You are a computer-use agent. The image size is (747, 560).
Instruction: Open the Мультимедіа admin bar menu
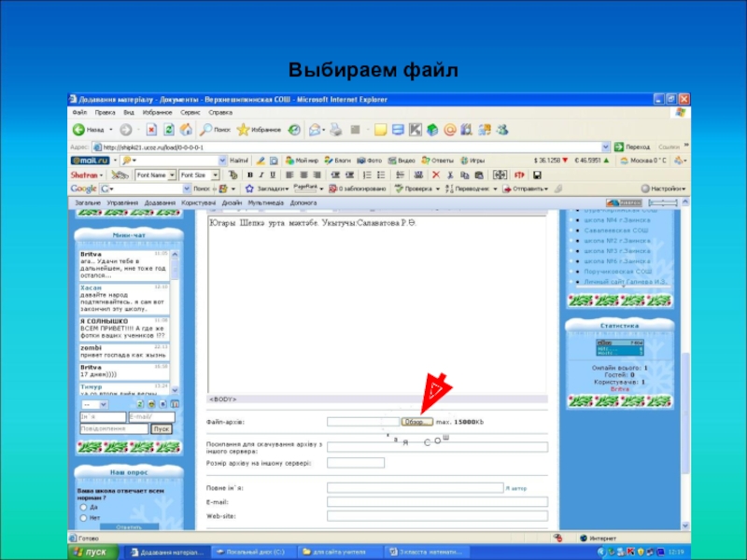click(x=265, y=203)
